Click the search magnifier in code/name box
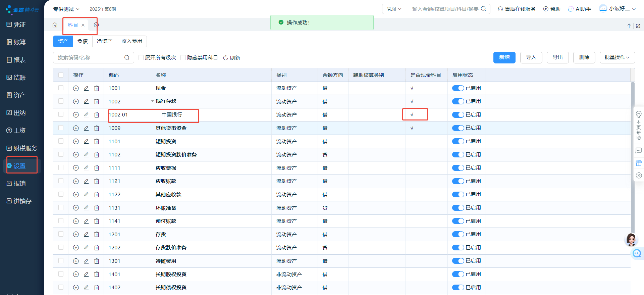This screenshot has width=644, height=295. pos(127,58)
